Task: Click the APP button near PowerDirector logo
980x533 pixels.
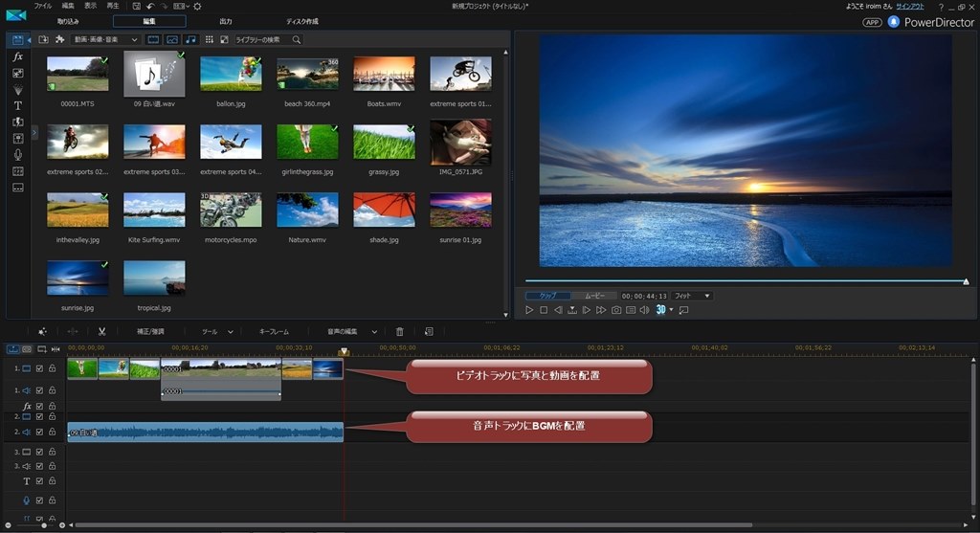Action: 872,22
